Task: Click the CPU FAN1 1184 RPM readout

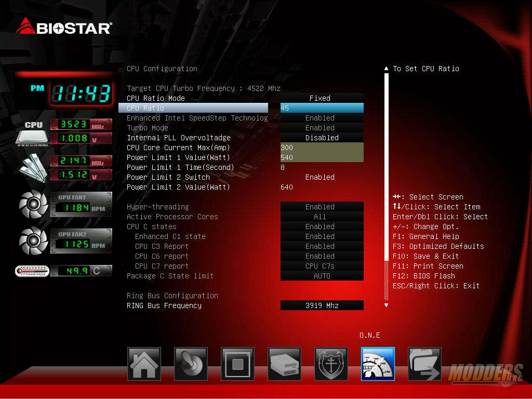Action: tap(81, 204)
